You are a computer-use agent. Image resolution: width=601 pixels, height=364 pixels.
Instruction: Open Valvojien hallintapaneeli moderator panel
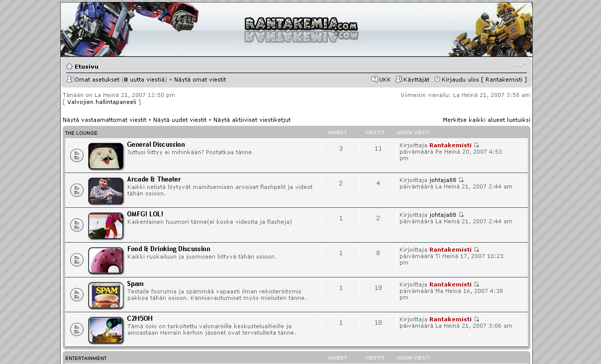click(x=101, y=102)
